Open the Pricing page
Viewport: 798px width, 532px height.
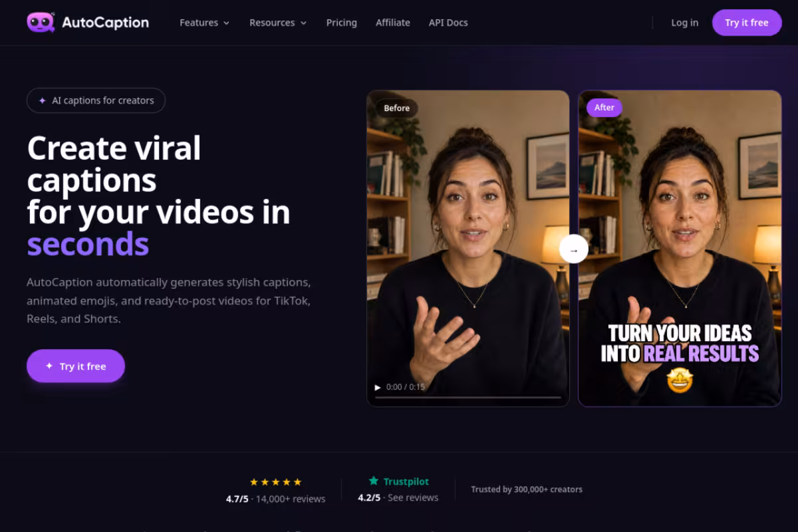click(x=342, y=23)
